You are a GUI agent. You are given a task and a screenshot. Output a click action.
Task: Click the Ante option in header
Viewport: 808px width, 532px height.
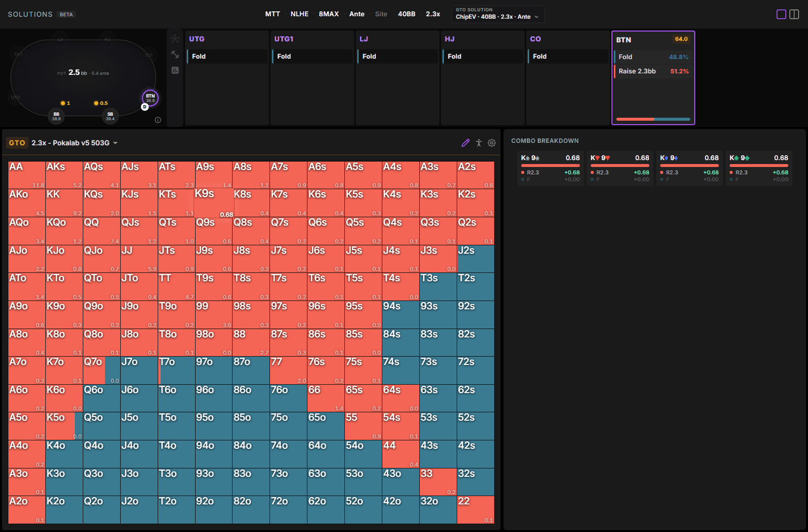click(x=357, y=14)
